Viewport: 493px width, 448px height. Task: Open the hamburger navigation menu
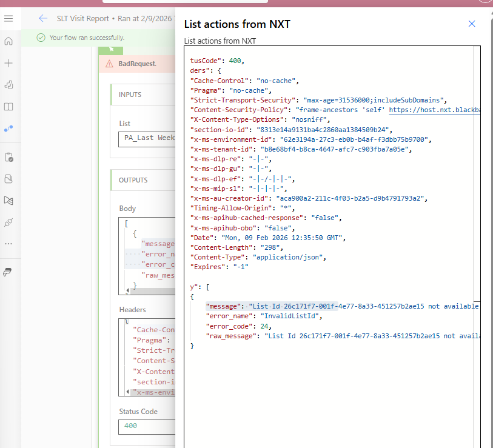click(x=8, y=19)
